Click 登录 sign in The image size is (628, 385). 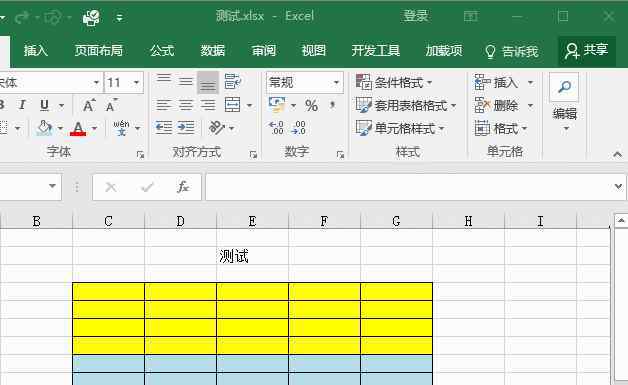pos(416,16)
